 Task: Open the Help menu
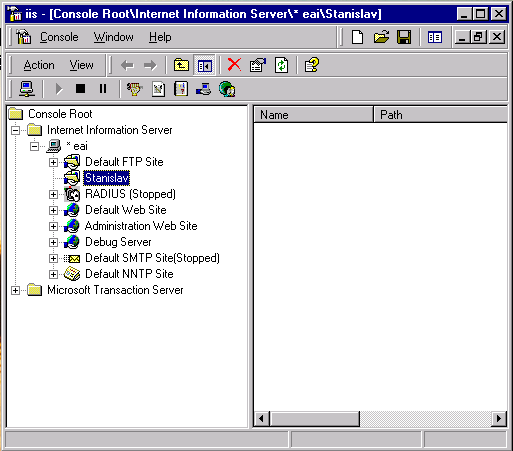[x=160, y=37]
